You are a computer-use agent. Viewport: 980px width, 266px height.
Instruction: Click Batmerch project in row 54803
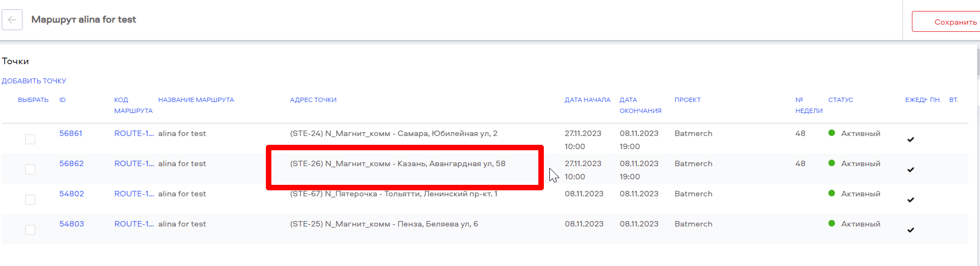coord(693,224)
